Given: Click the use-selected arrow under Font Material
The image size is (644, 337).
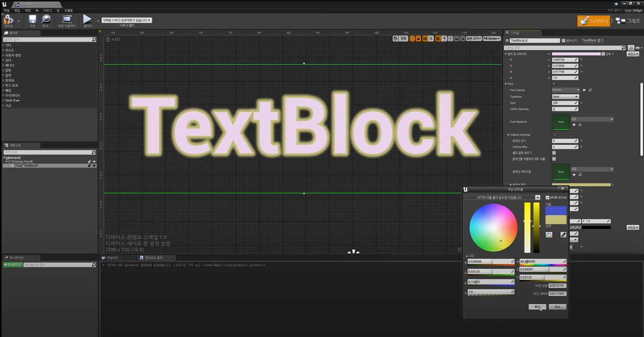Looking at the screenshot, I should click(574, 125).
